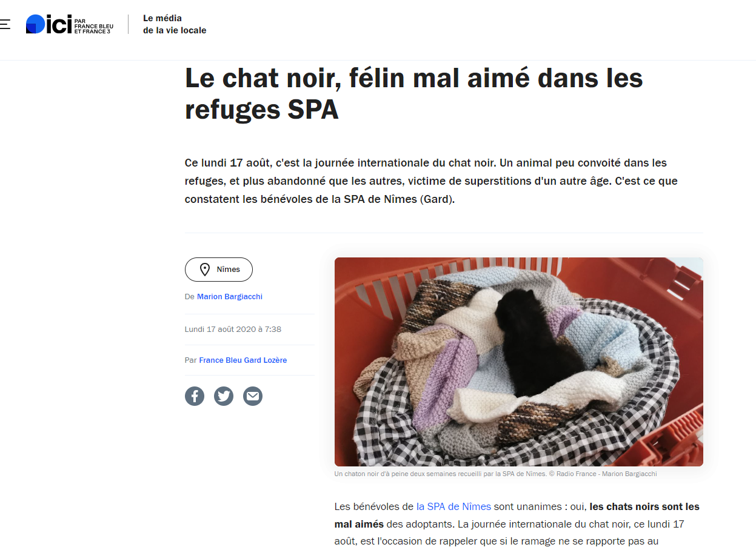Viewport: 756px width, 550px height.
Task: Click the blue circle in the ici logo
Action: [x=35, y=24]
